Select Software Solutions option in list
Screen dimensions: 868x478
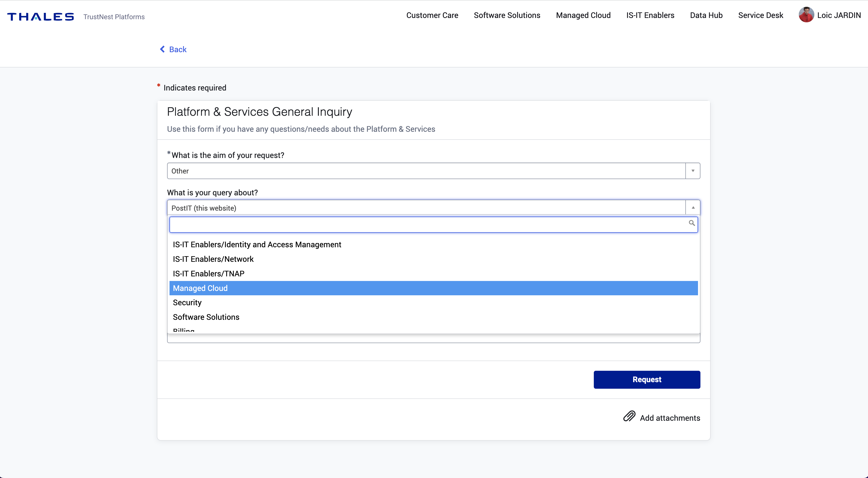tap(433, 317)
